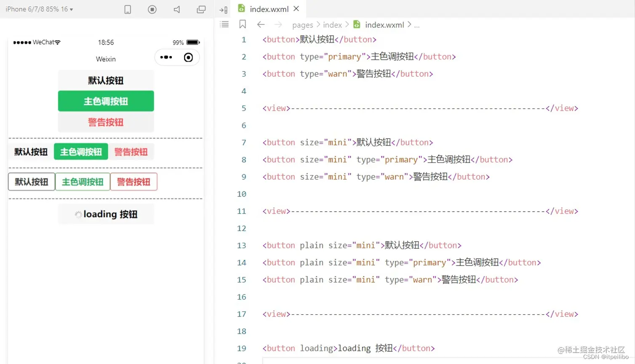Image resolution: width=635 pixels, height=364 pixels.
Task: Click the 'primary' value on code line 2
Action: click(x=345, y=57)
